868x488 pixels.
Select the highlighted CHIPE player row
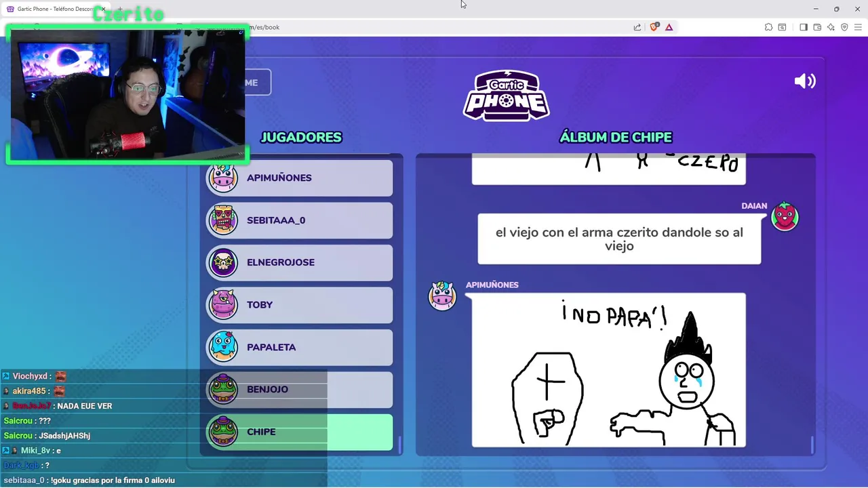tap(299, 432)
